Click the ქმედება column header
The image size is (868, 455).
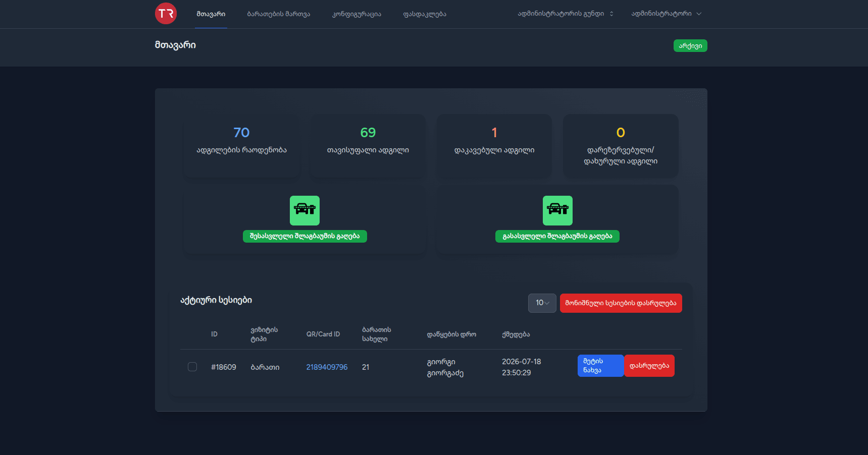516,334
